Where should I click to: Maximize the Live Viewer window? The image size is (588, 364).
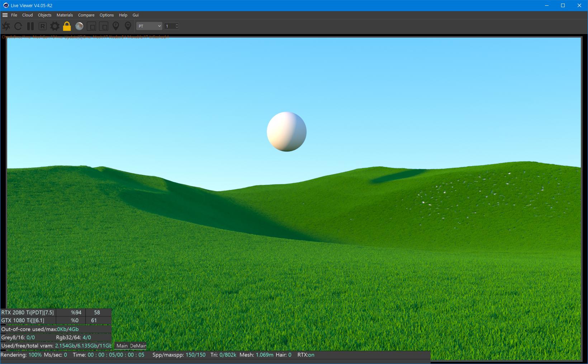pos(563,5)
